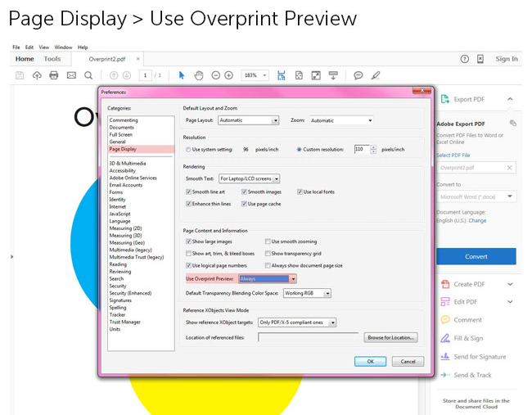Open the Page Layout dropdown
The height and width of the screenshot is (415, 532).
(248, 120)
